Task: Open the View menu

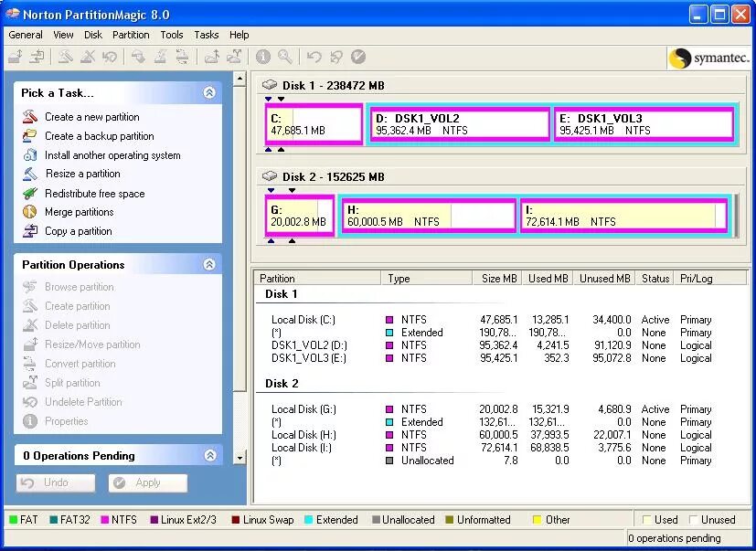Action: pyautogui.click(x=63, y=35)
